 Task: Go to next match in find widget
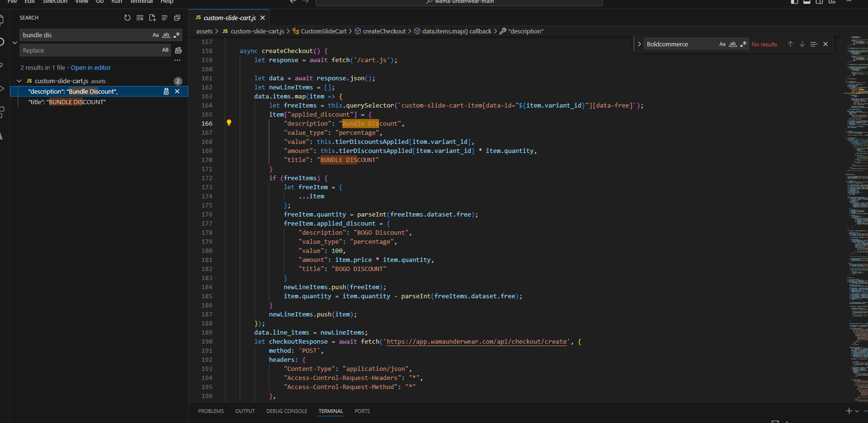click(x=802, y=44)
